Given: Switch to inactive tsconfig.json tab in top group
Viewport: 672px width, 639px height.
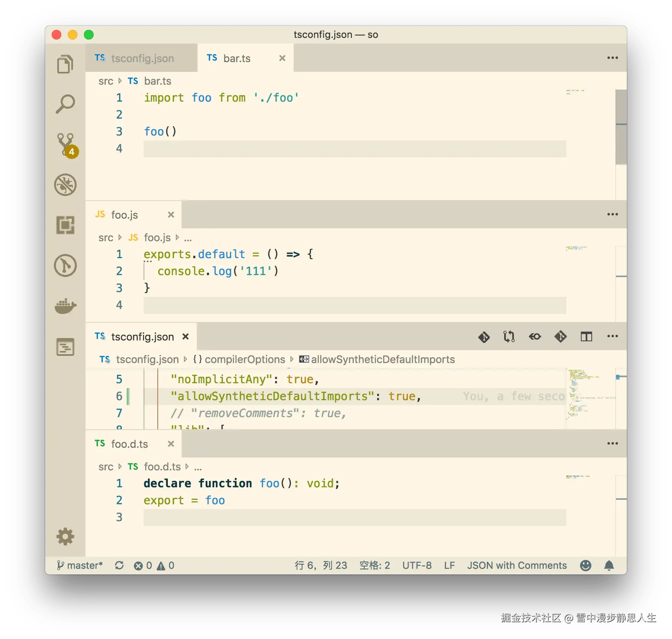Looking at the screenshot, I should pos(141,58).
